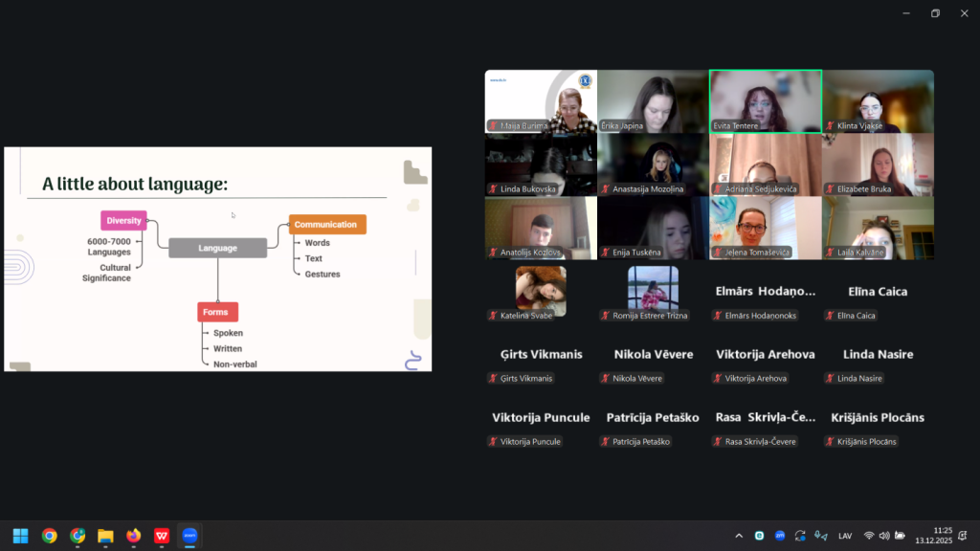Open the Windows Start menu
Image resolution: width=980 pixels, height=551 pixels.
20,536
